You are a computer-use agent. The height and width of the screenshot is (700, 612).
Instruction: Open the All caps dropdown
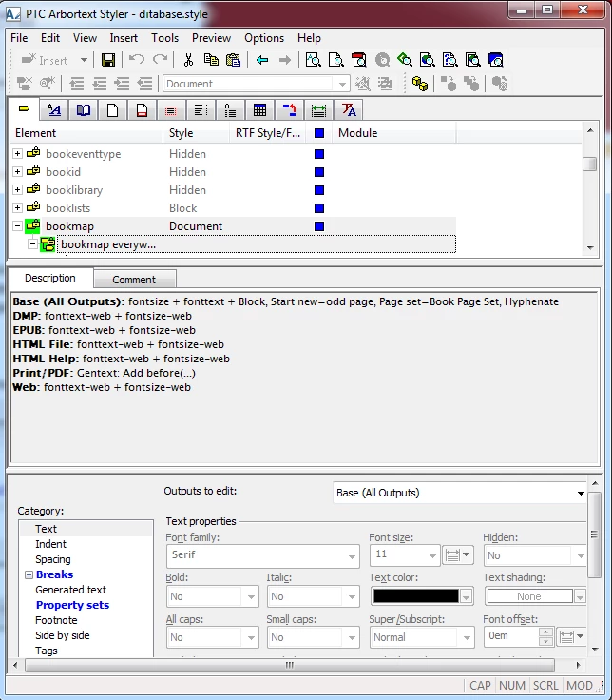coord(251,637)
